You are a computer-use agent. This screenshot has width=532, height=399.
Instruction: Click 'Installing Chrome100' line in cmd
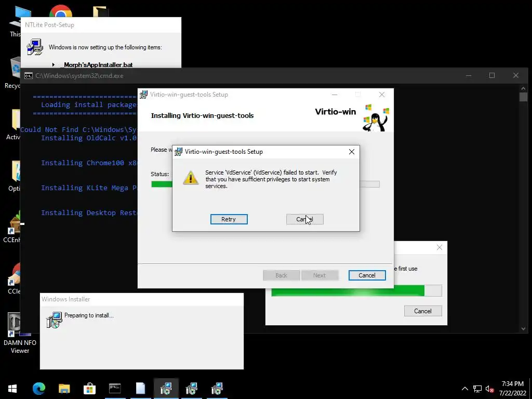click(89, 163)
